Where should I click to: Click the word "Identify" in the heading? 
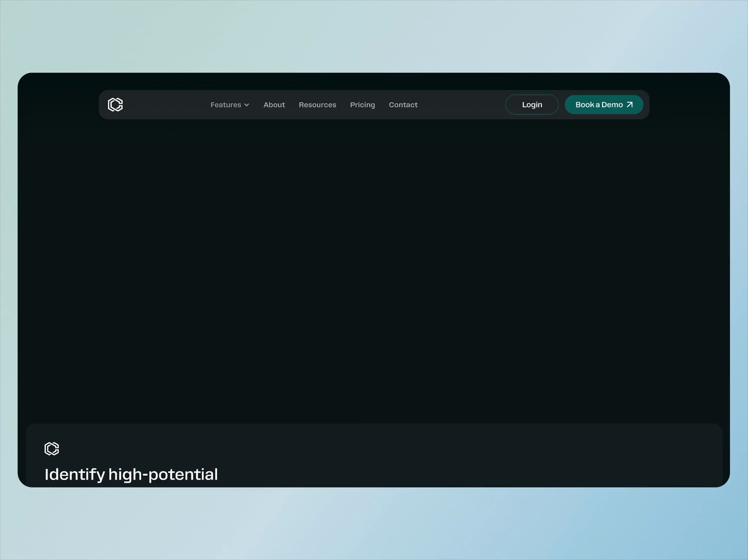75,475
